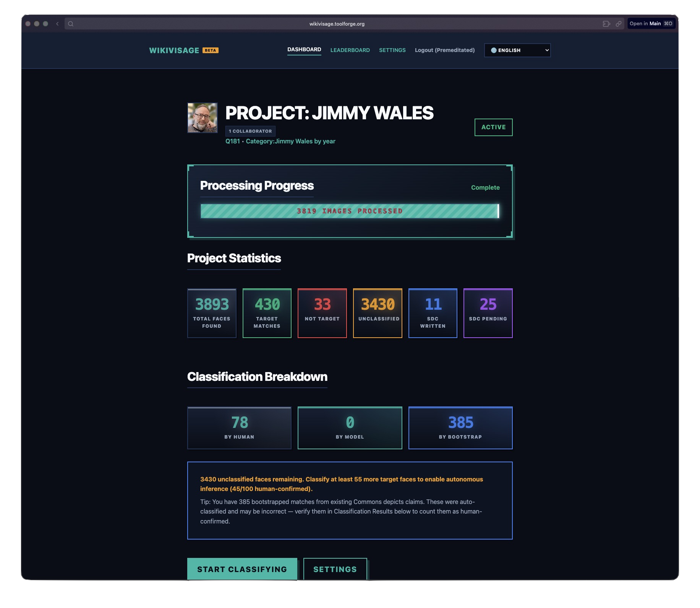
Task: Click the 78 By Human card
Action: coord(239,428)
